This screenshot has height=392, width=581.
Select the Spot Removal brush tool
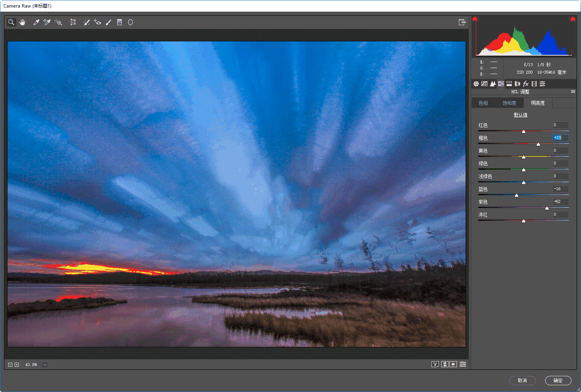coord(86,22)
